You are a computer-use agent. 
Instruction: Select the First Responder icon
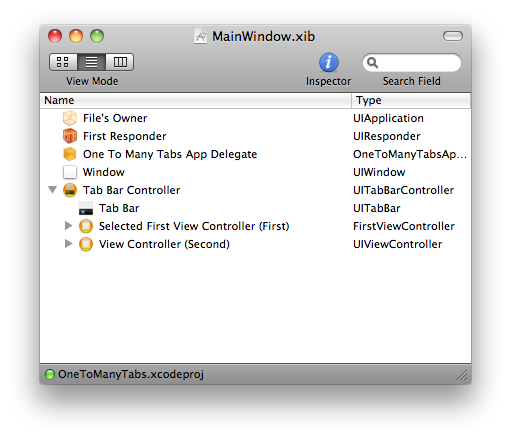70,136
